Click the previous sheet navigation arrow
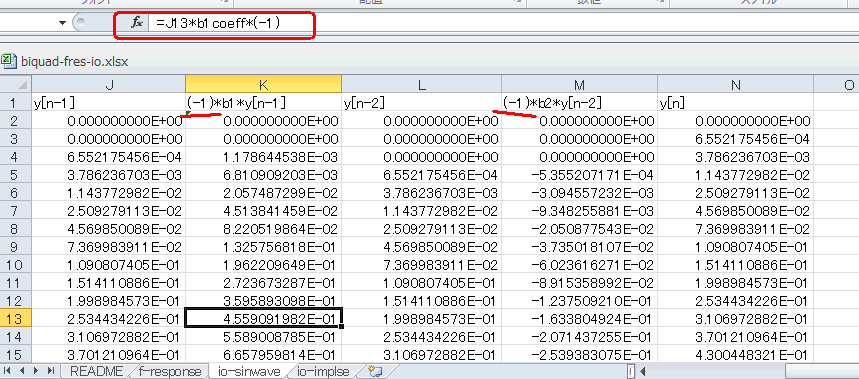859x379 pixels. click(22, 371)
